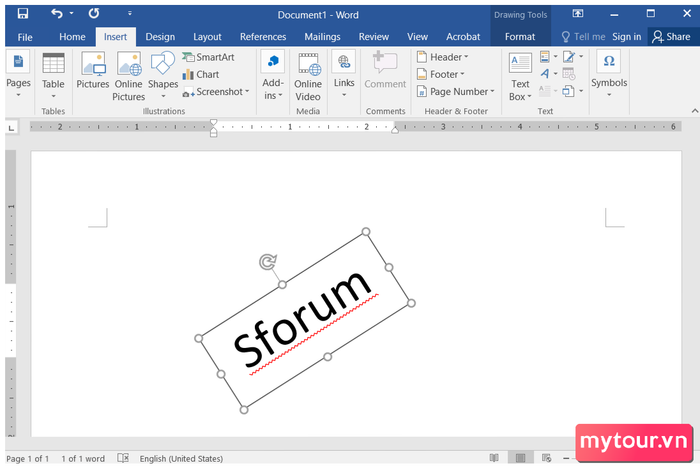Open Quick Parts icon
Viewport: 700px width, 471px height.
pyautogui.click(x=549, y=57)
